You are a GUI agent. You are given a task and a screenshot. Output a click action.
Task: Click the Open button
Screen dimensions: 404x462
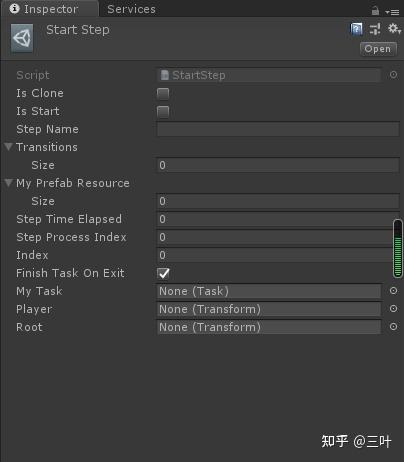point(378,49)
